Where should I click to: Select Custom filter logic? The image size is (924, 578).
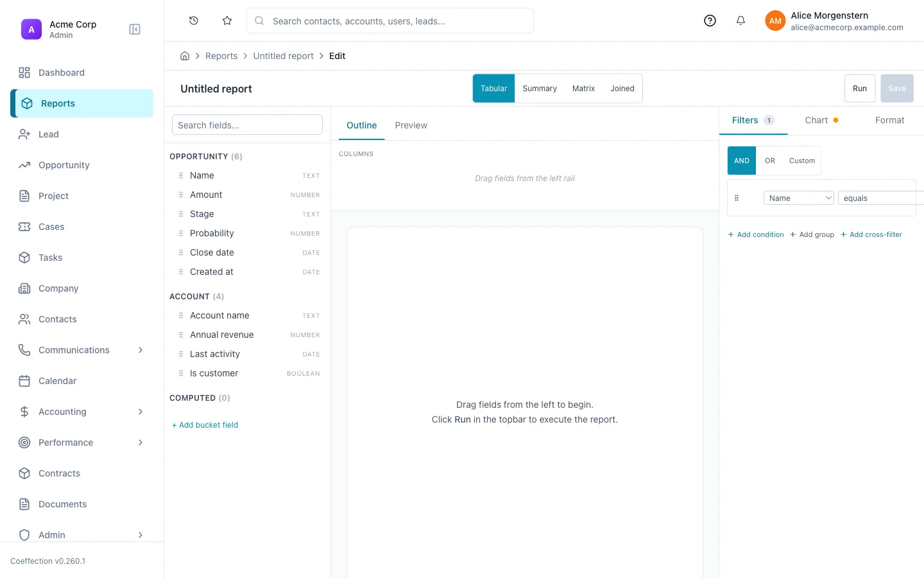tap(802, 161)
